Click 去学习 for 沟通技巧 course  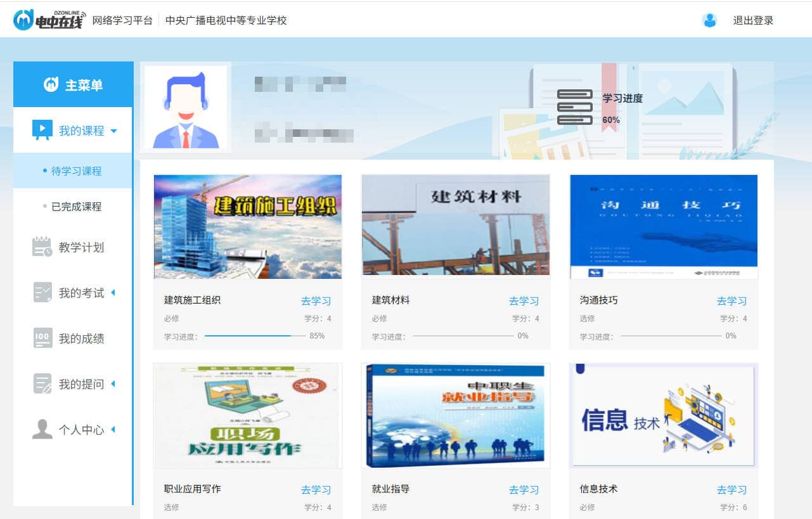tap(731, 301)
